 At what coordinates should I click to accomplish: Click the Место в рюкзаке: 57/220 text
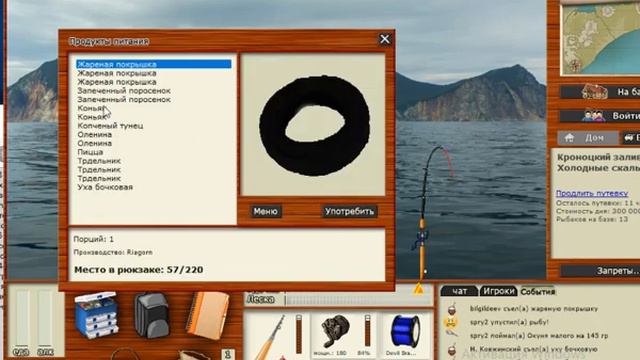tap(138, 270)
